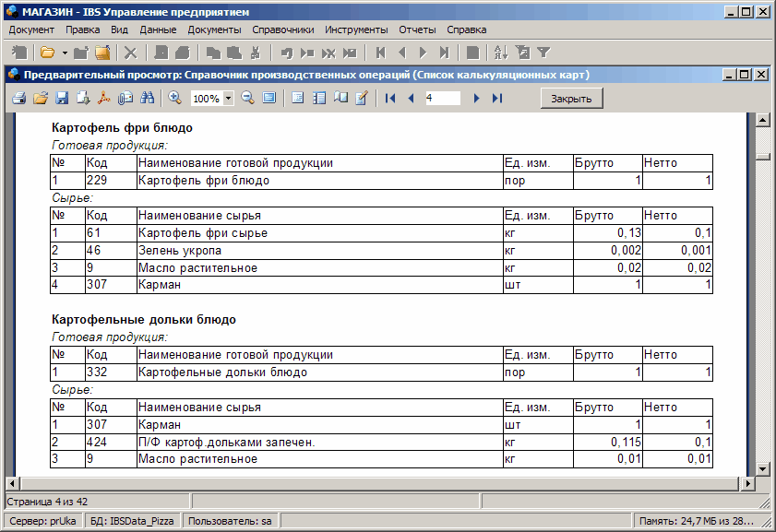Edit the current page with the pencil icon
The width and height of the screenshot is (776, 532).
point(362,98)
